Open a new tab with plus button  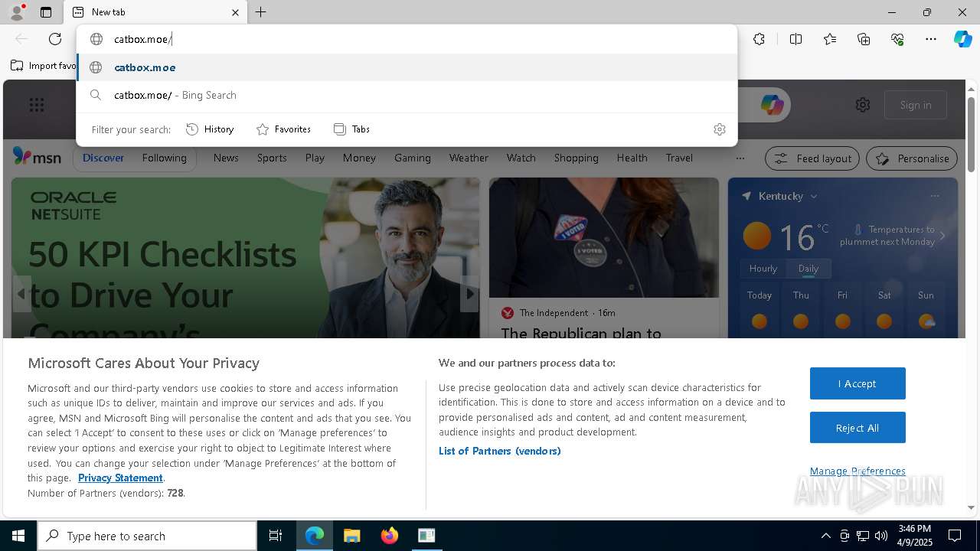coord(261,12)
